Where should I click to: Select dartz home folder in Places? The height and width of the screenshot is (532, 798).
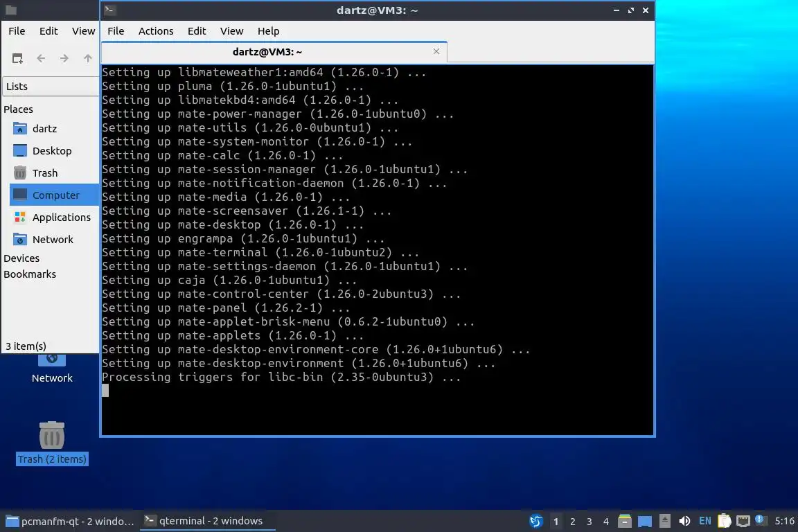[x=54, y=128]
